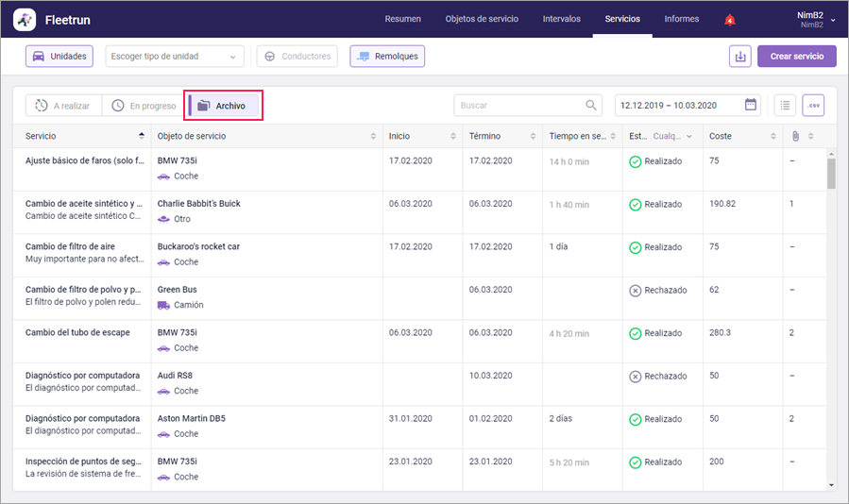Open the 'Cambio del tubo de escape' service

tap(77, 333)
